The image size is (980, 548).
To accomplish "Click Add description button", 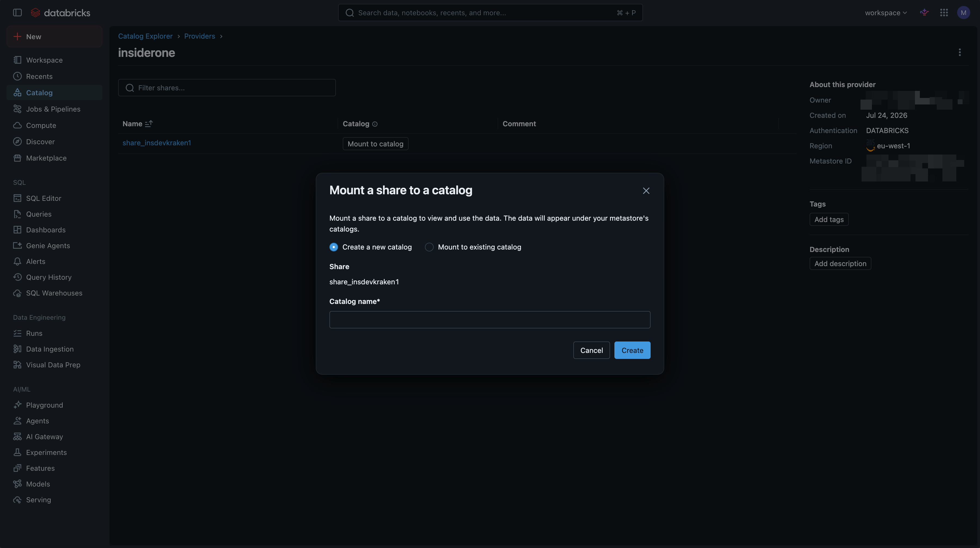I will click(840, 264).
